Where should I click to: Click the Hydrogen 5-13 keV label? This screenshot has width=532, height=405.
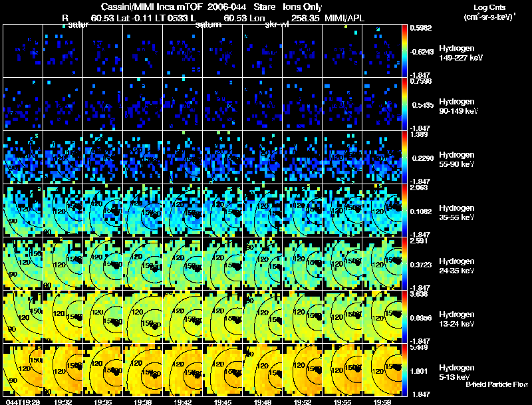coord(457,372)
